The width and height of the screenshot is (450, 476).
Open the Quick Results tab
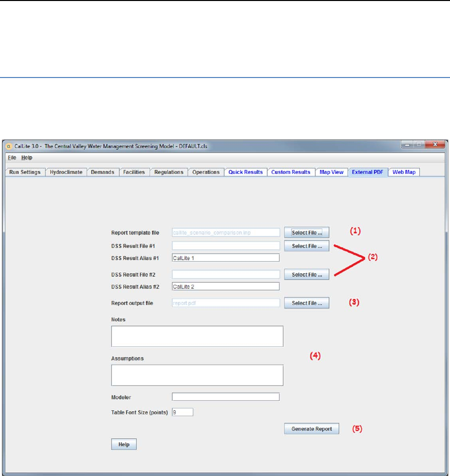coord(245,172)
